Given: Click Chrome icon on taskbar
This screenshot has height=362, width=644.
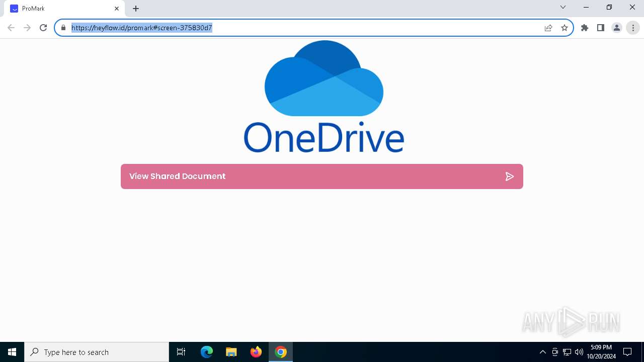Looking at the screenshot, I should click(281, 352).
